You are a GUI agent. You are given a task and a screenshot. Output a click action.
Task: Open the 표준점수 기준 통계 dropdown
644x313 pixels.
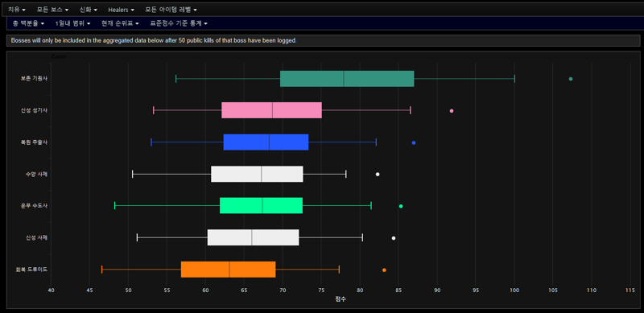[x=179, y=23]
